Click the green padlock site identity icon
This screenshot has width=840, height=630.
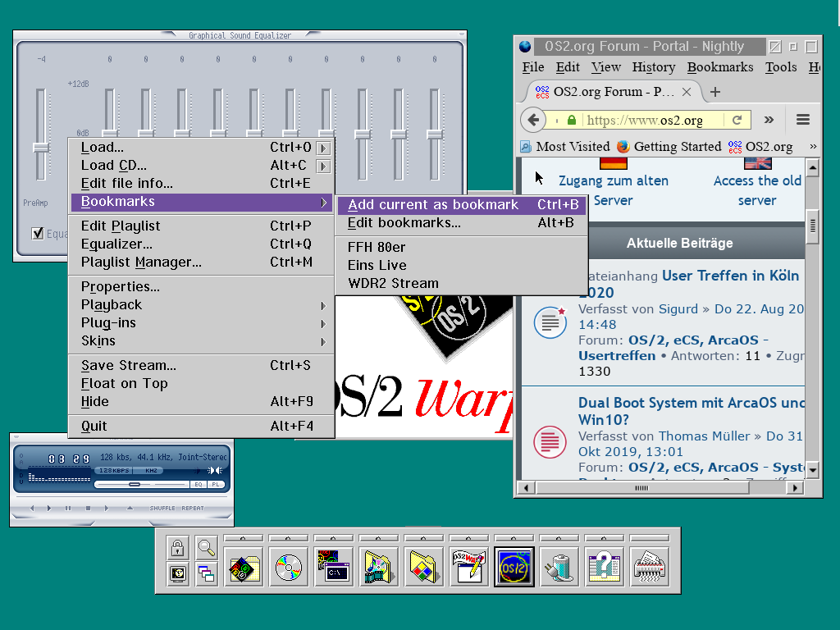coord(572,120)
